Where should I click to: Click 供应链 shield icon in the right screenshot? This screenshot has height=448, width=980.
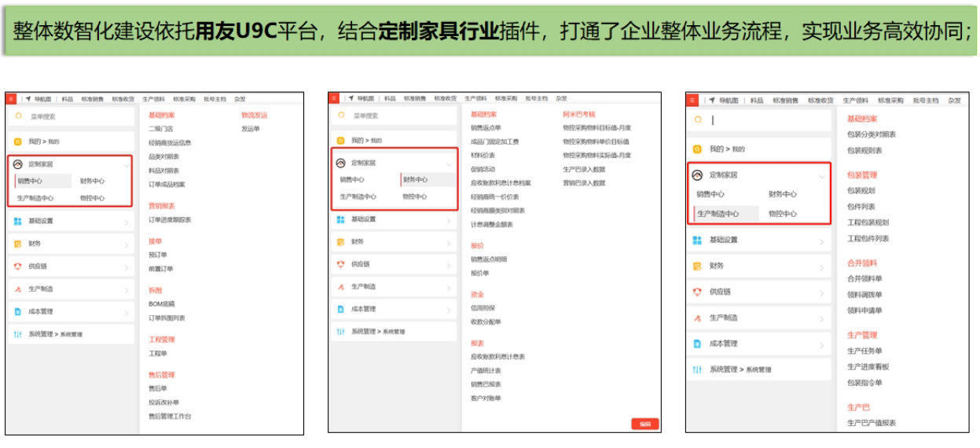[696, 292]
